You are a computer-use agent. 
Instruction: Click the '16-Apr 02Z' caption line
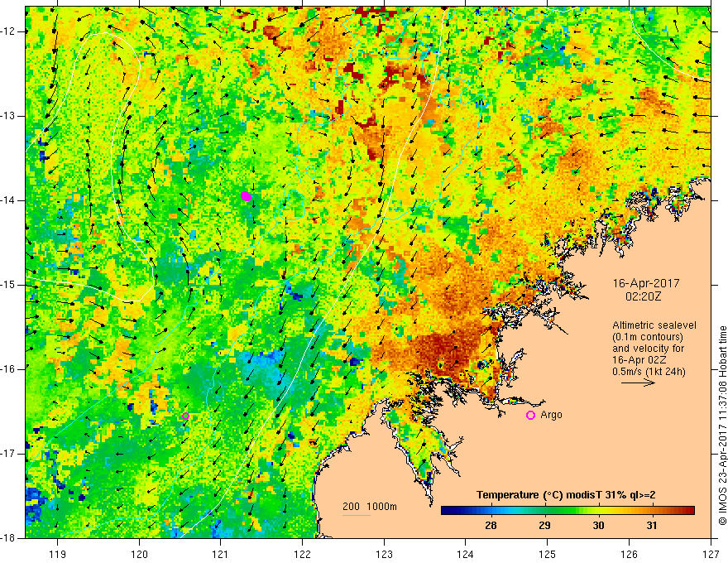639,360
